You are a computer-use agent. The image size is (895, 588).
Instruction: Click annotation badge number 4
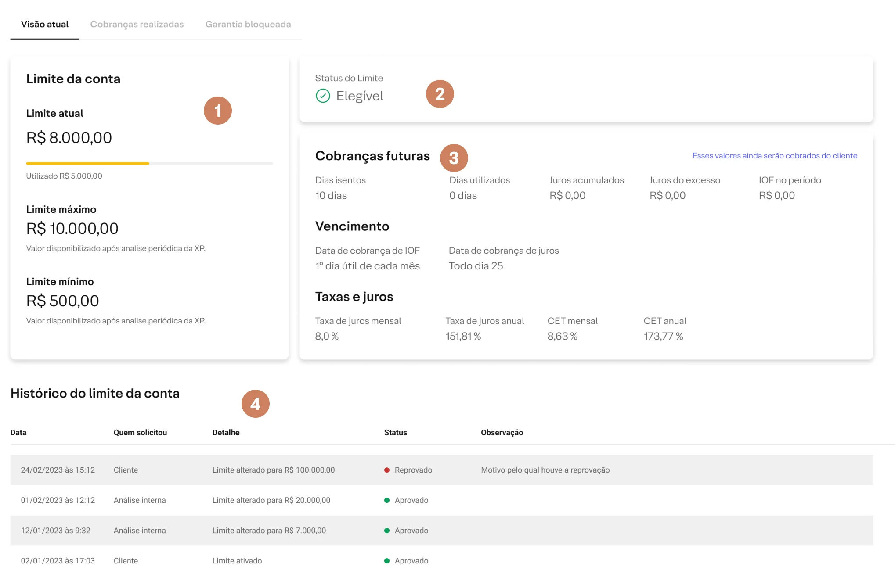coord(256,404)
